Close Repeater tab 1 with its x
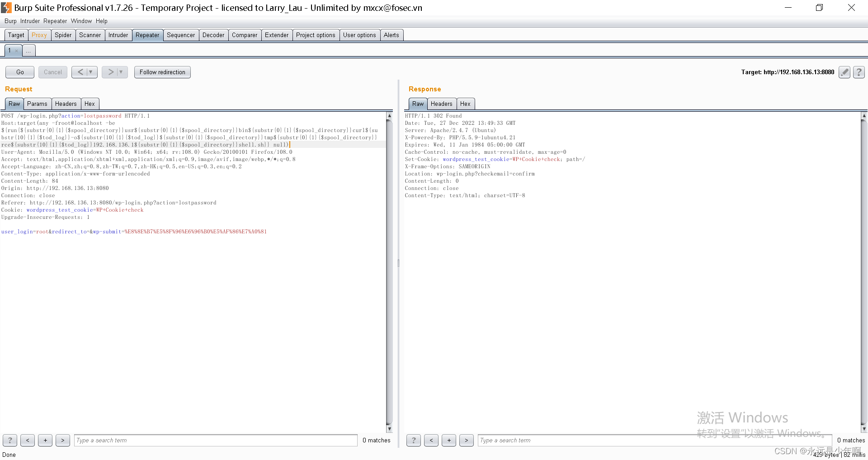Viewport: 868px width, 460px height. click(x=17, y=51)
